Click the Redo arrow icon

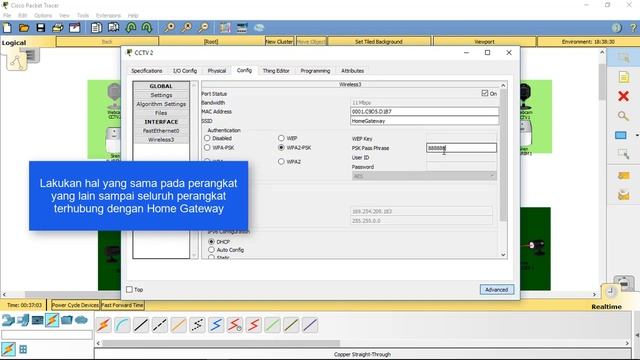pyautogui.click(x=147, y=28)
